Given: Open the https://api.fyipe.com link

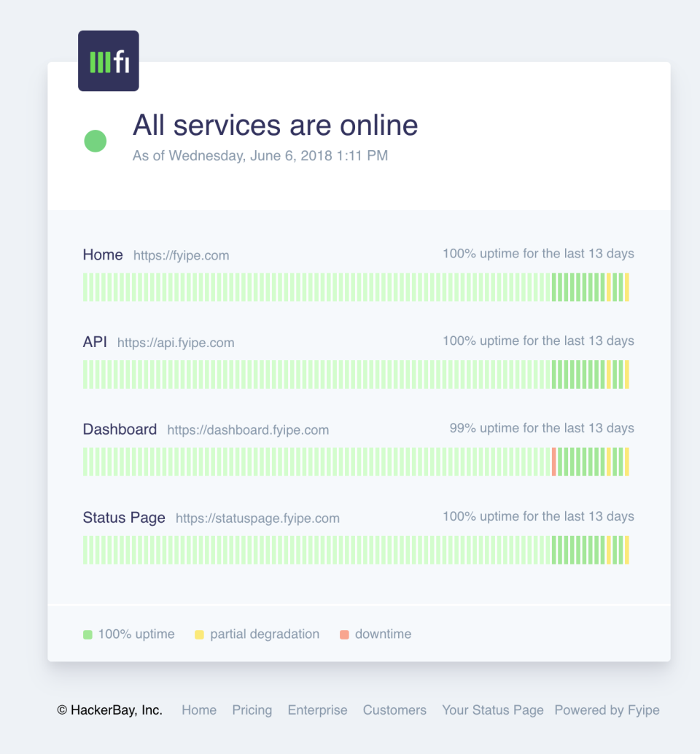Looking at the screenshot, I should [176, 343].
